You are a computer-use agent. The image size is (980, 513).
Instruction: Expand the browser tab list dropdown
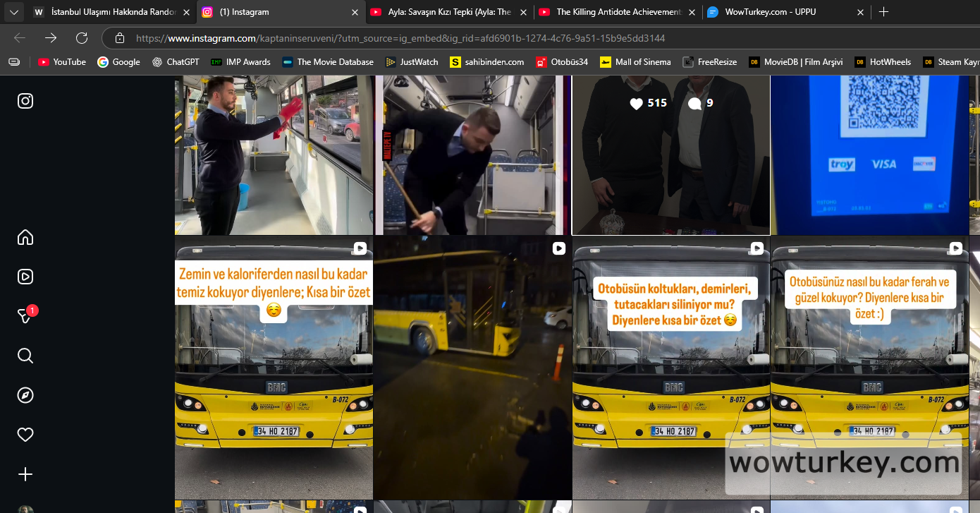click(13, 12)
